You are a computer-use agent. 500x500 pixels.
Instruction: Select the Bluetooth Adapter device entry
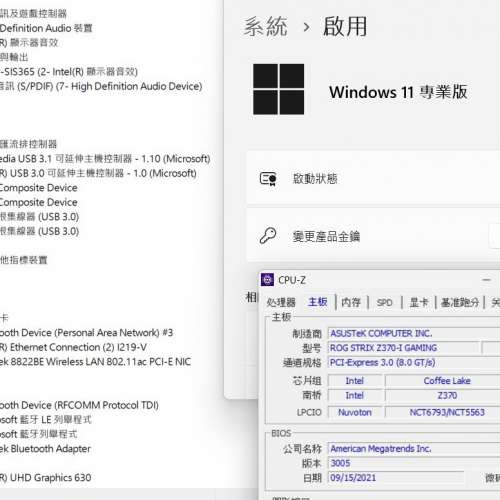[x=45, y=449]
